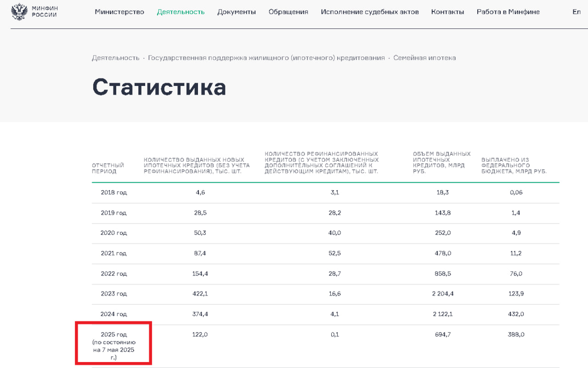
Task: Open the Работа в Минфине menu item
Action: (508, 12)
